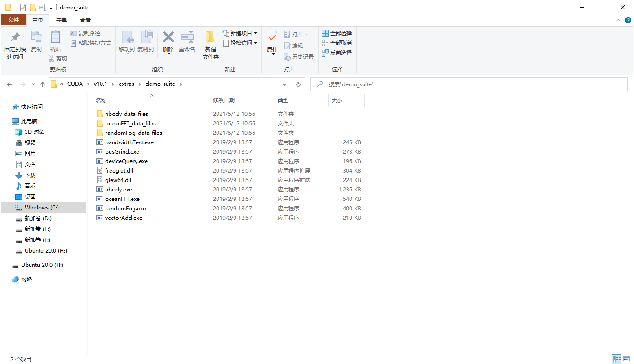
Task: Click the Open button in ribbon
Action: tap(296, 35)
